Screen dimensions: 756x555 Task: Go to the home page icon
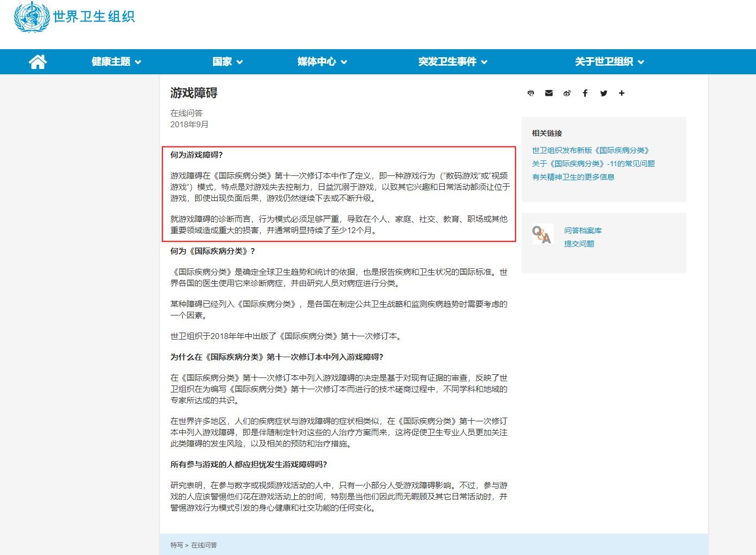click(37, 62)
